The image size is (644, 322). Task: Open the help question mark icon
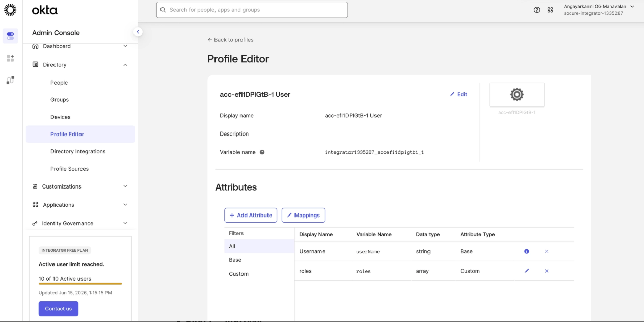[x=536, y=10]
